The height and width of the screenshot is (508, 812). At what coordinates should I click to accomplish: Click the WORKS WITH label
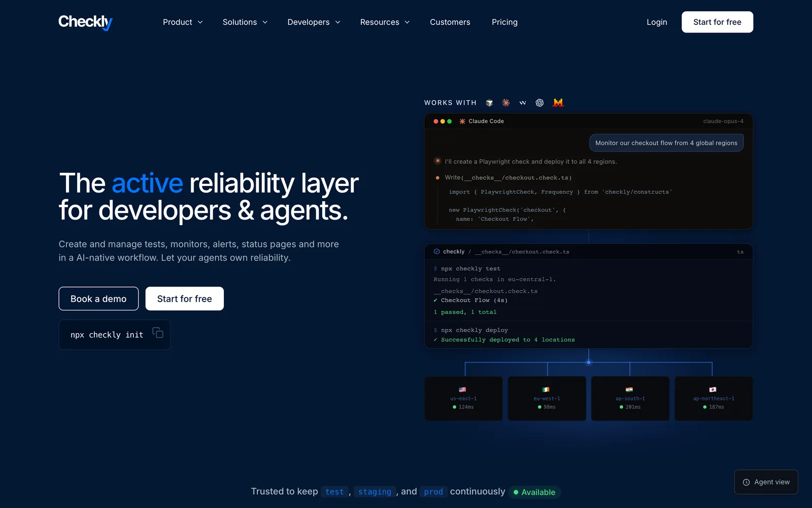pyautogui.click(x=451, y=103)
